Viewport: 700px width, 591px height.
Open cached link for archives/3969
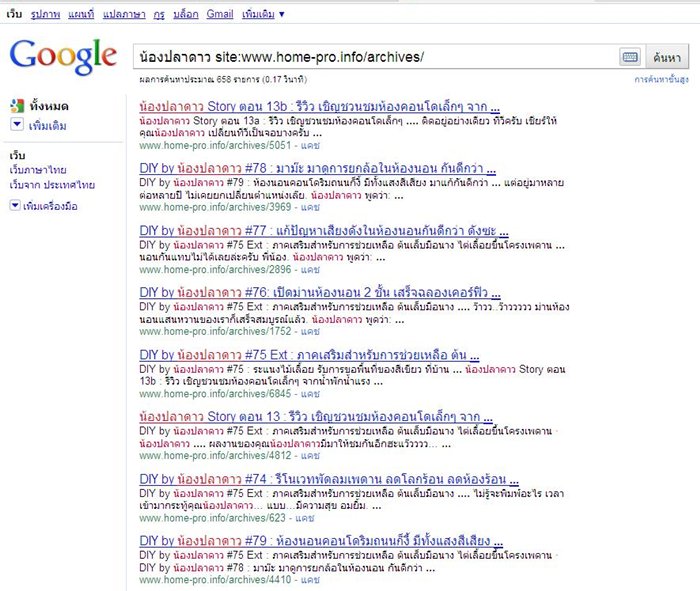click(x=310, y=207)
